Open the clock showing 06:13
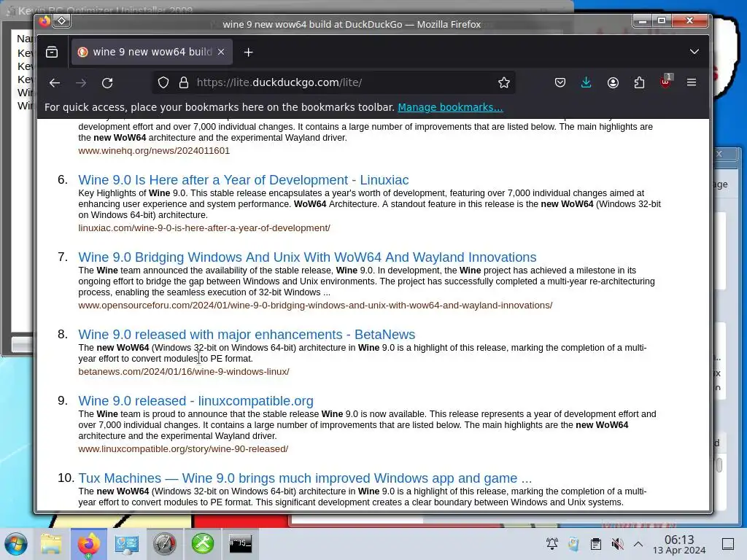747x560 pixels. tap(679, 544)
